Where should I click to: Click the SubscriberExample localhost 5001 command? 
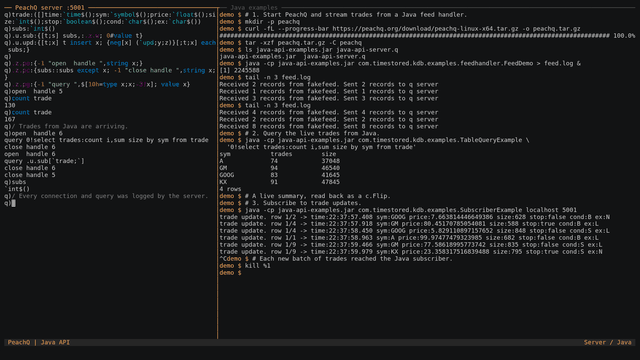point(411,210)
